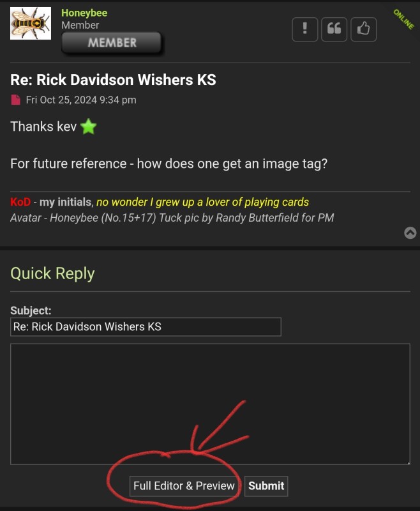Click the thumbs up like icon

(364, 29)
